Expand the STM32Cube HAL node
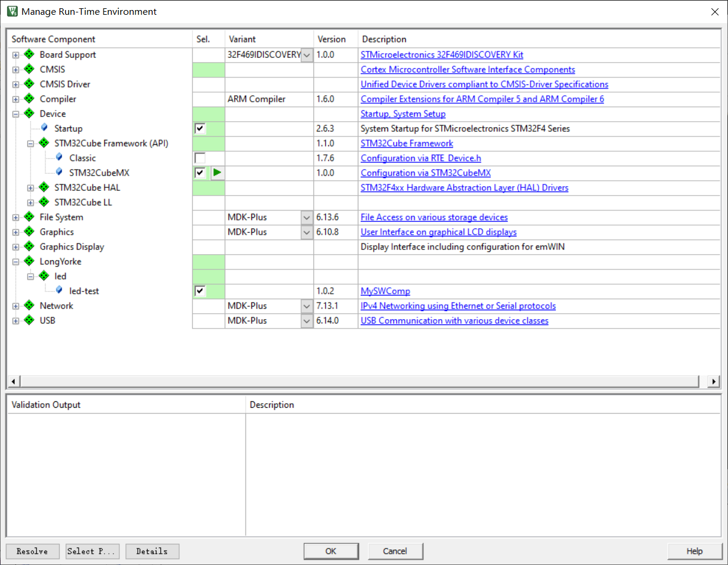728x565 pixels. click(31, 188)
